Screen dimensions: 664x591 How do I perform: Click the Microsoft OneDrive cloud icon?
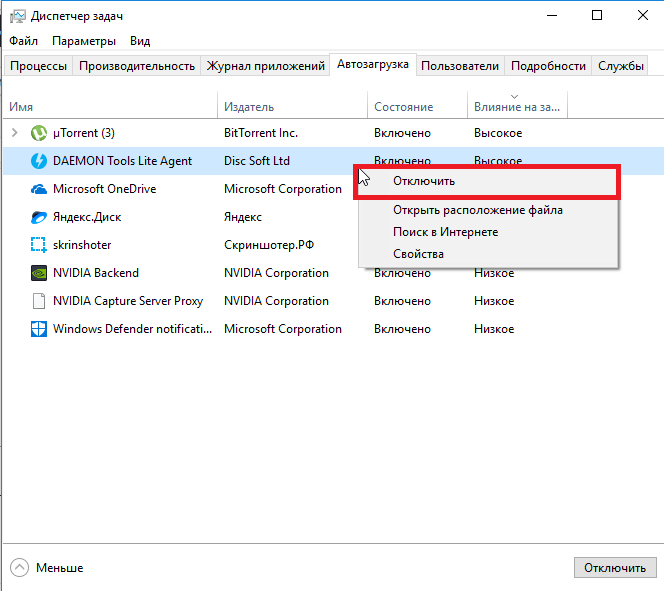pyautogui.click(x=39, y=189)
